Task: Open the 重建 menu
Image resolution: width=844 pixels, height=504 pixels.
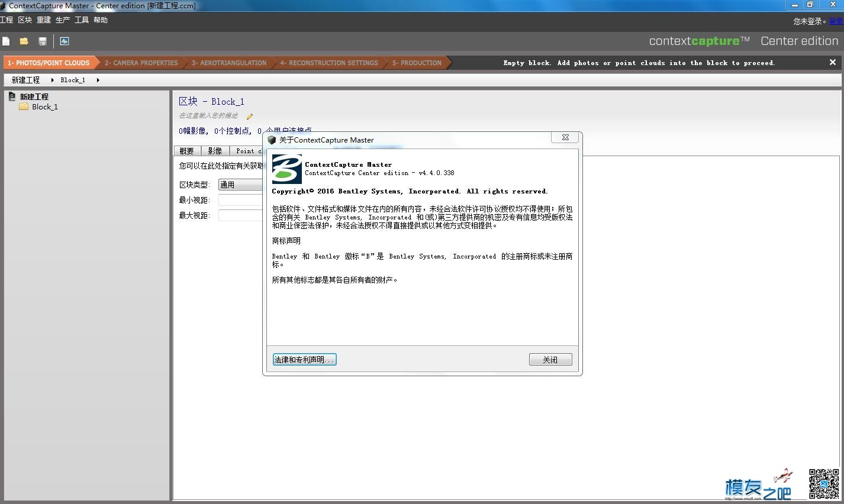Action: coord(44,20)
